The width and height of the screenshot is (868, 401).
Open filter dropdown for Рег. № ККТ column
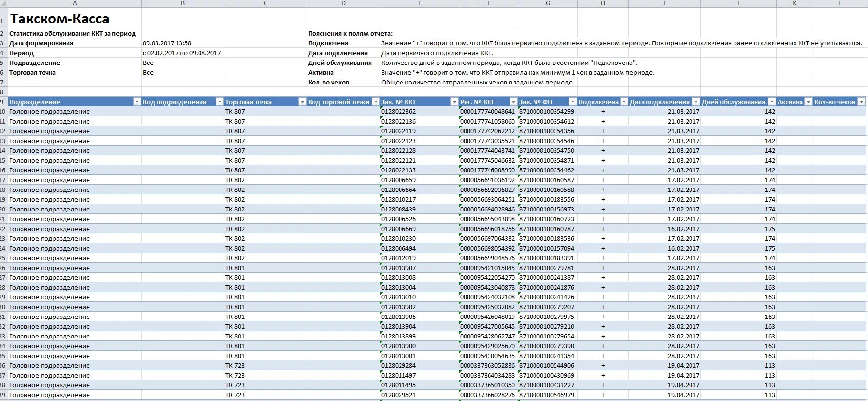(x=513, y=102)
